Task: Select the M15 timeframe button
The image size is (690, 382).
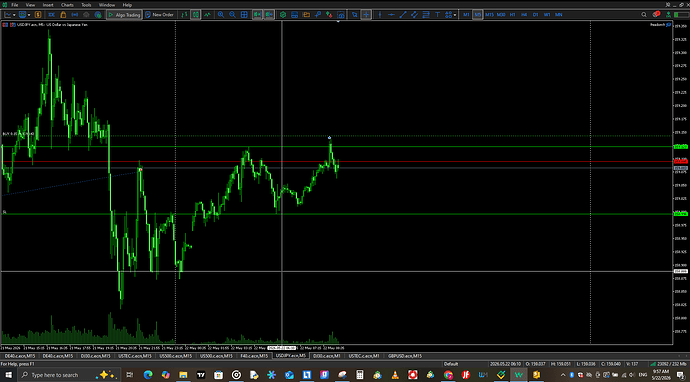Action: coord(489,15)
